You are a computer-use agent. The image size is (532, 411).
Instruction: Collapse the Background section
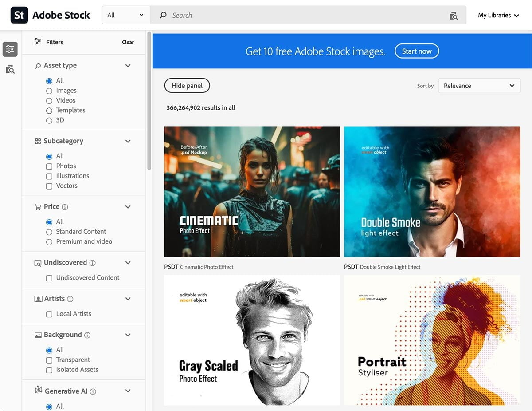click(128, 335)
